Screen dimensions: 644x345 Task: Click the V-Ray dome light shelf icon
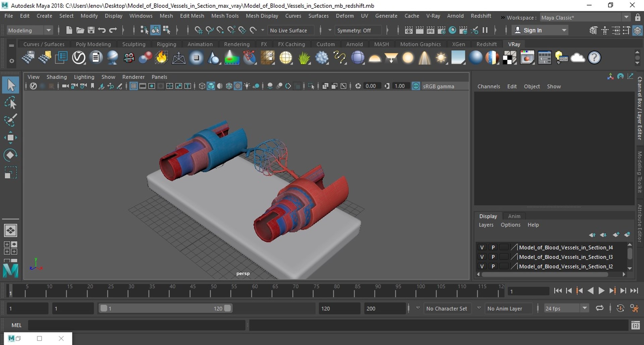tap(375, 58)
